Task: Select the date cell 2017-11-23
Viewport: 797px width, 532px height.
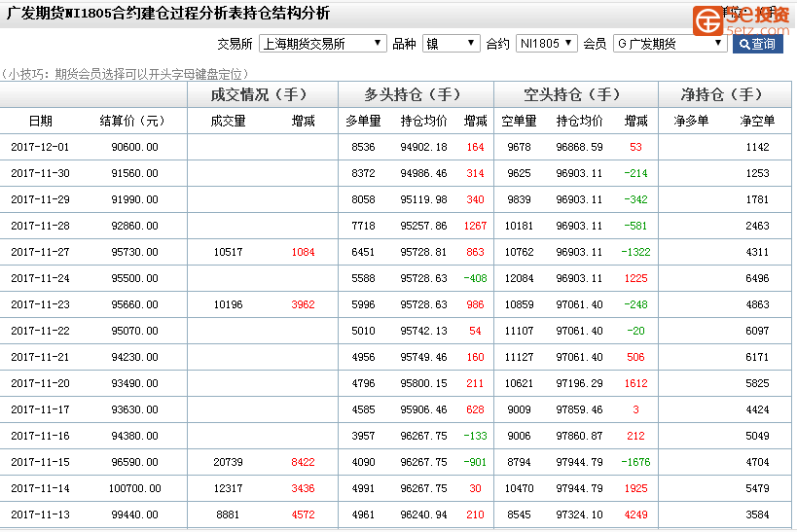Action: click(40, 304)
